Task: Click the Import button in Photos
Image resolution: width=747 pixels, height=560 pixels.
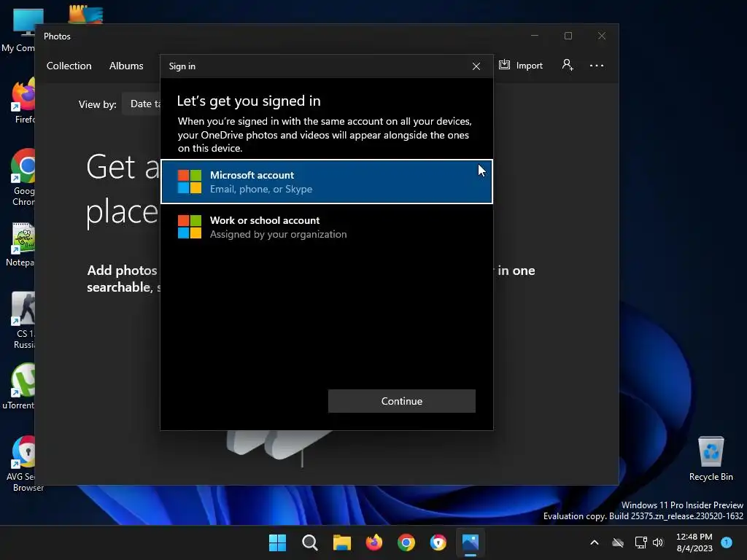Action: click(x=521, y=65)
